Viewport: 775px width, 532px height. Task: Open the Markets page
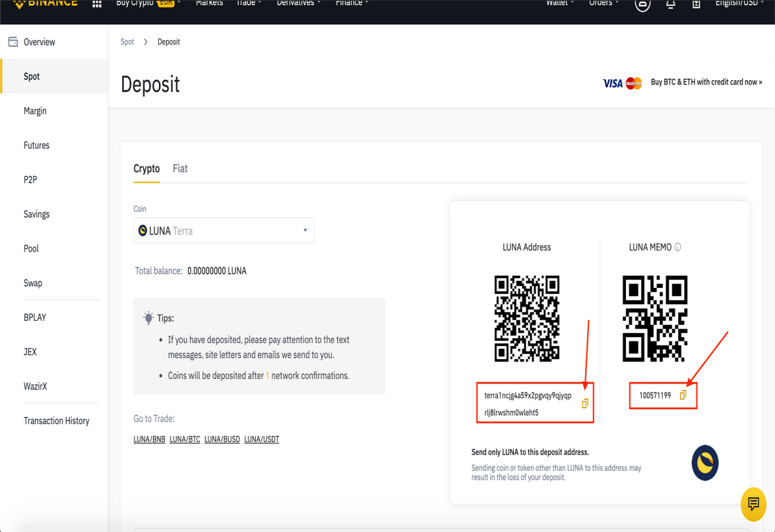click(209, 3)
